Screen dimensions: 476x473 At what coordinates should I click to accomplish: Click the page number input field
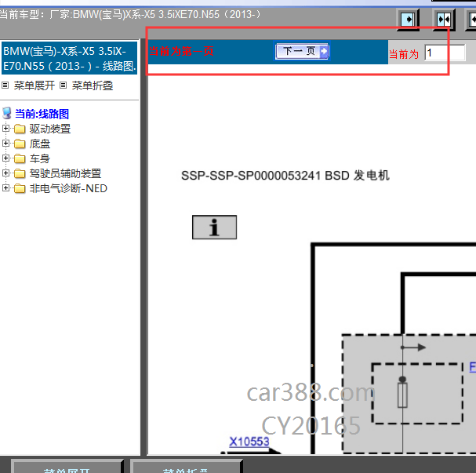[445, 53]
